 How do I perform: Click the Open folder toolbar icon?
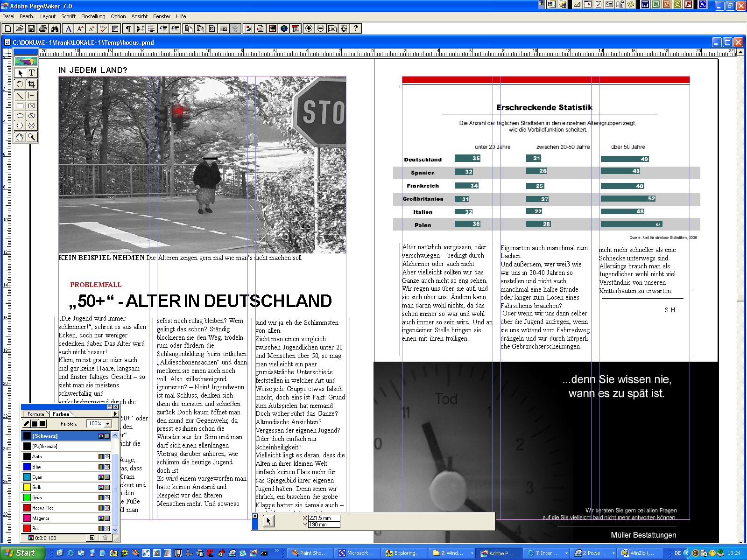(20, 28)
